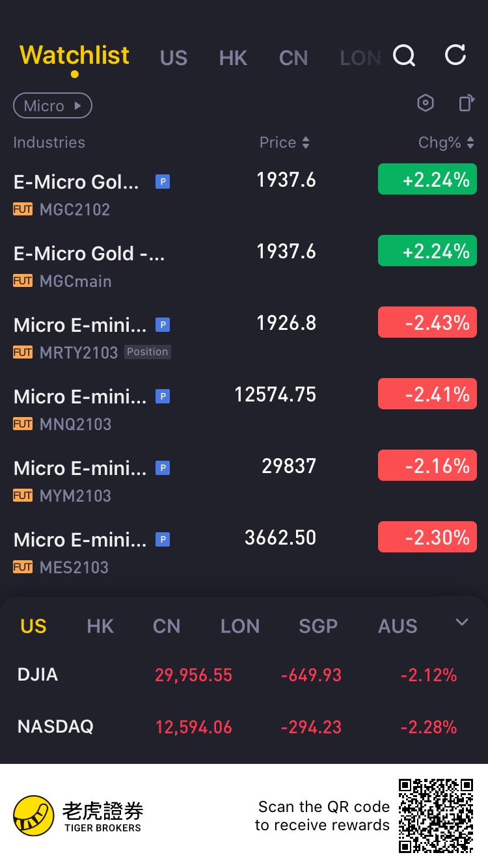This screenshot has width=488, height=868.
Task: Tap the copy/share device icon
Action: tap(466, 103)
